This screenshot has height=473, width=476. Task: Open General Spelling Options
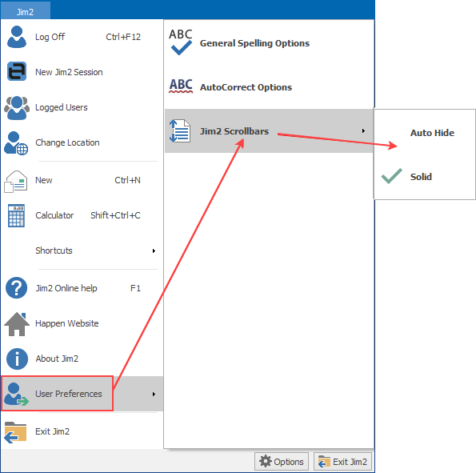tap(269, 43)
